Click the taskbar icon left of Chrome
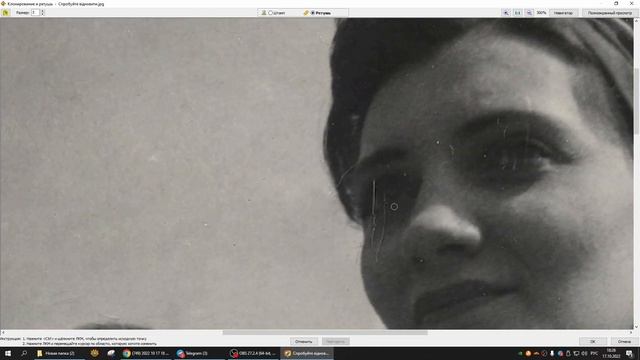Image resolution: width=640 pixels, height=360 pixels. click(111, 353)
